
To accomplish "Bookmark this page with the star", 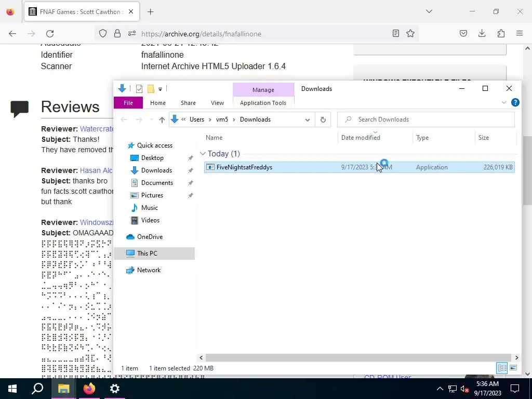I will pos(410,33).
